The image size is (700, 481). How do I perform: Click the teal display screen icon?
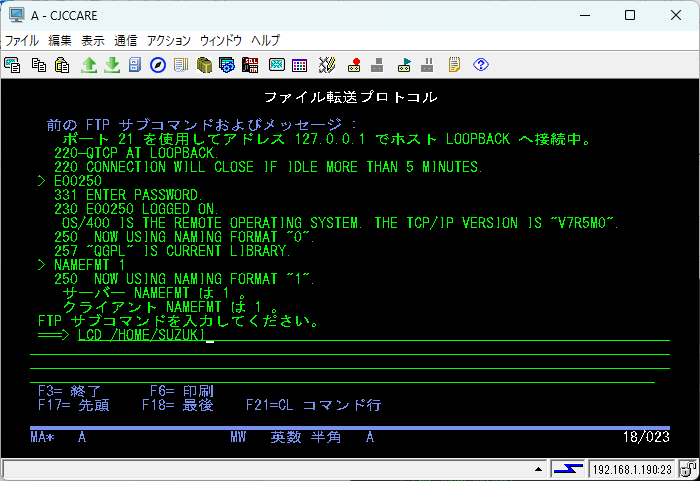pos(277,65)
